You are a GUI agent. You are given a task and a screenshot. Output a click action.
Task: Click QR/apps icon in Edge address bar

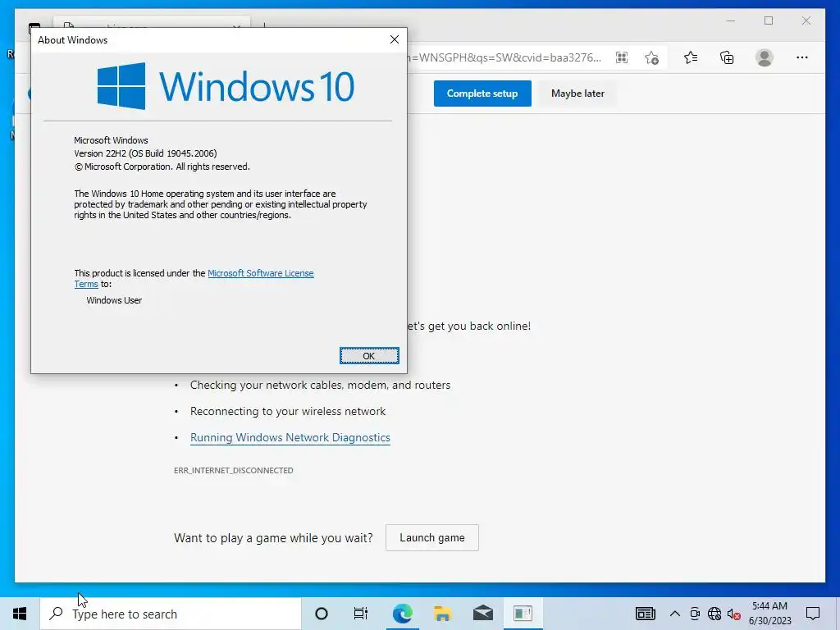point(622,57)
